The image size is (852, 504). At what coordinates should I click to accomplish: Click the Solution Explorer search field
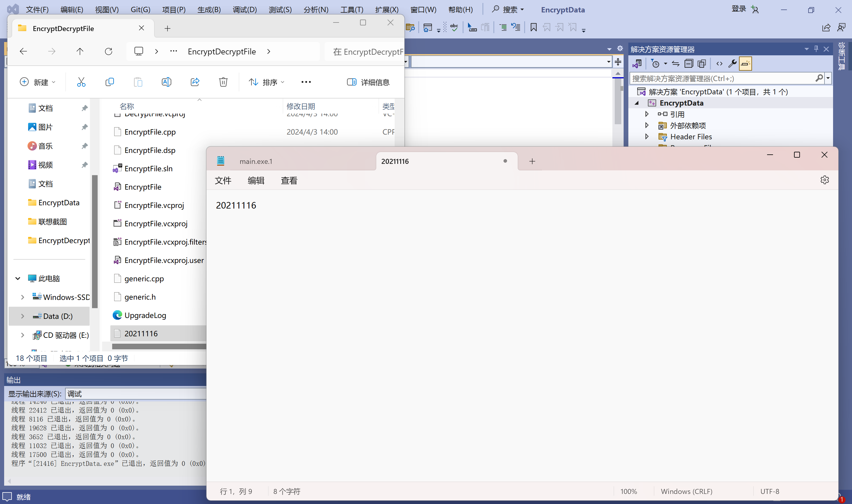[x=722, y=78]
